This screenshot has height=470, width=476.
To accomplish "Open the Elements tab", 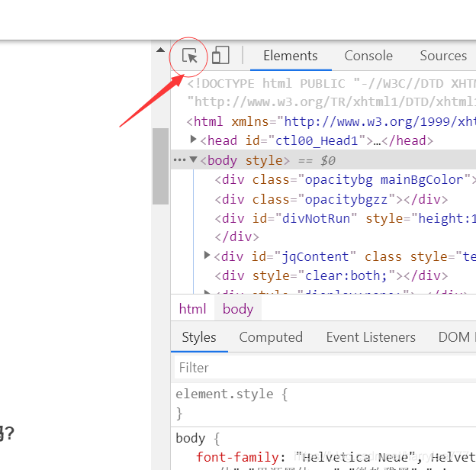I will tap(291, 56).
